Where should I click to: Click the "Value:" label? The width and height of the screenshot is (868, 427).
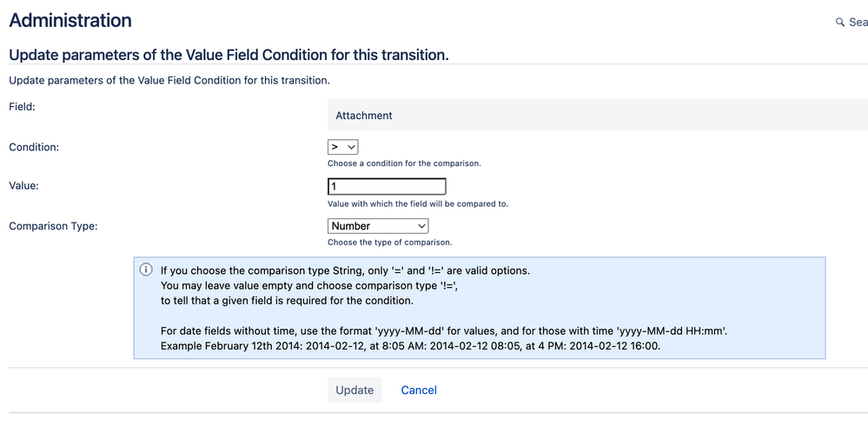24,185
